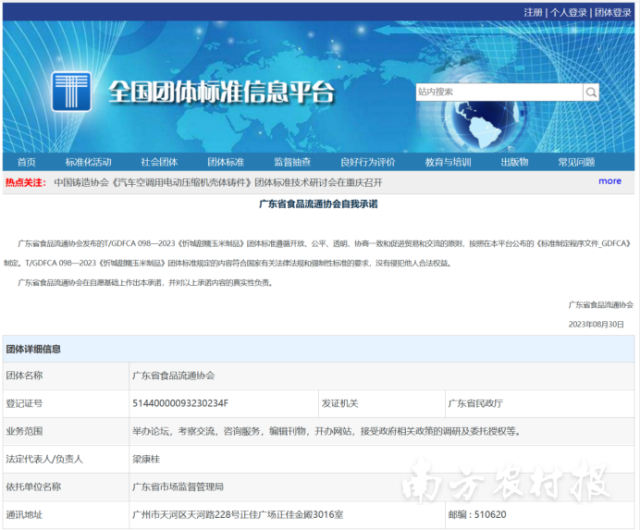This screenshot has height=530, width=640.
Task: Click the postal code 邮编:510620
Action: click(x=477, y=514)
